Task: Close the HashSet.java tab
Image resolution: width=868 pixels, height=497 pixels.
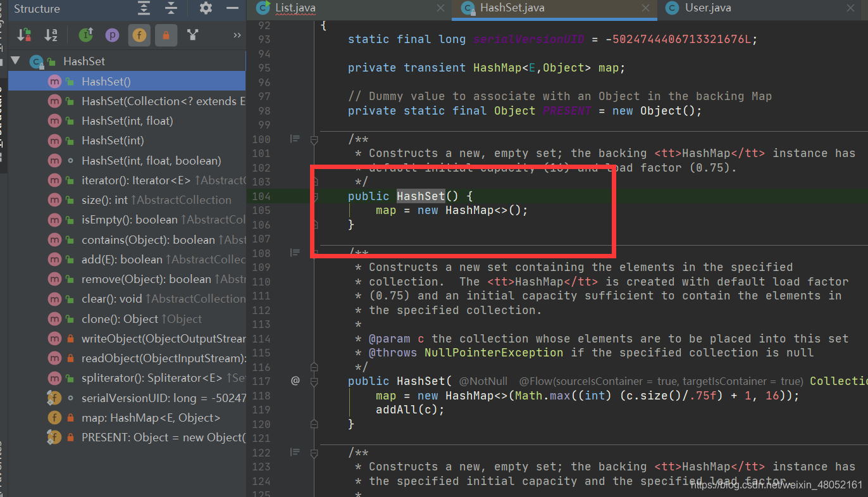Action: (x=645, y=8)
